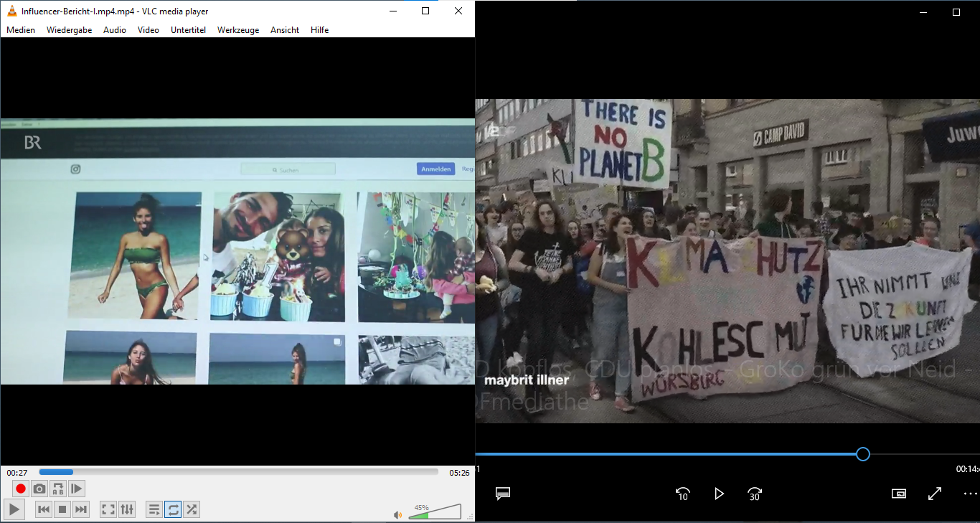This screenshot has width=980, height=523.
Task: Skip back 10 seconds in right player
Action: point(682,494)
